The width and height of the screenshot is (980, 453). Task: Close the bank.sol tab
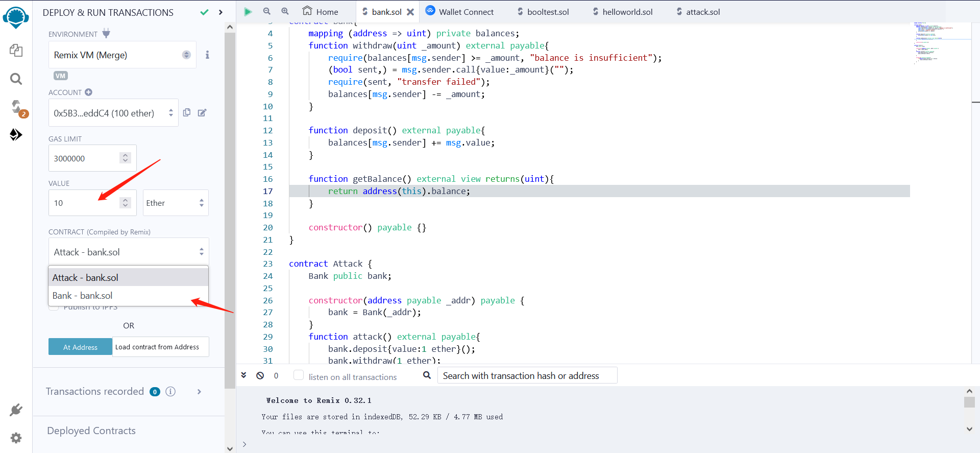tap(410, 12)
